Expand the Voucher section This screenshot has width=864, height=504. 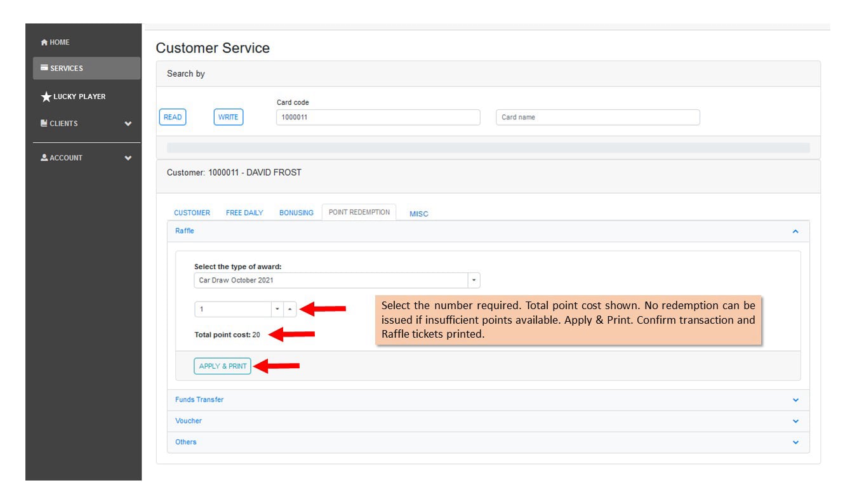(x=488, y=421)
